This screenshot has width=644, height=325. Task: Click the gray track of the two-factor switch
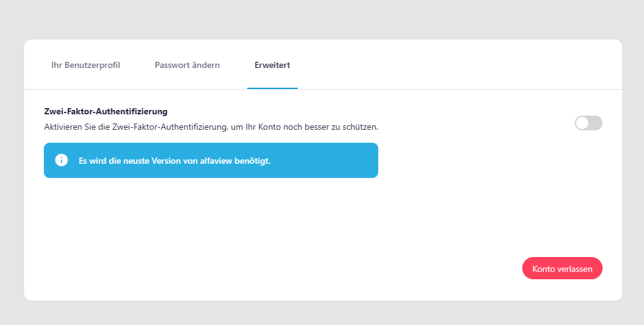click(596, 123)
